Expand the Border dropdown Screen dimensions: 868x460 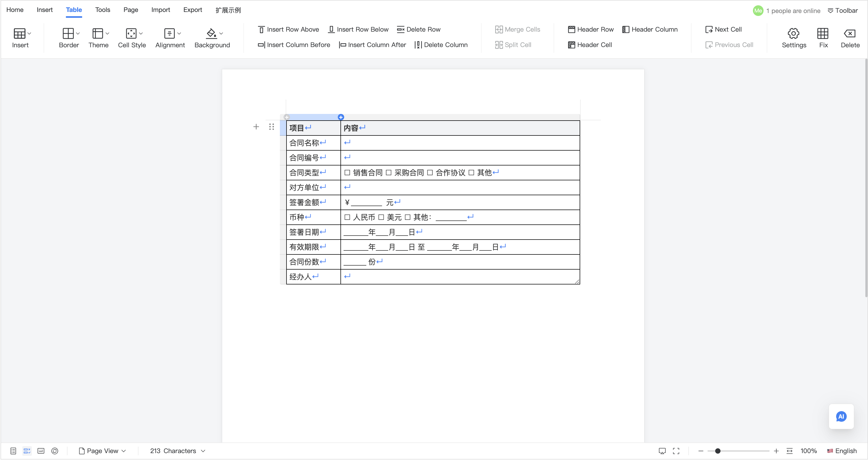[78, 33]
